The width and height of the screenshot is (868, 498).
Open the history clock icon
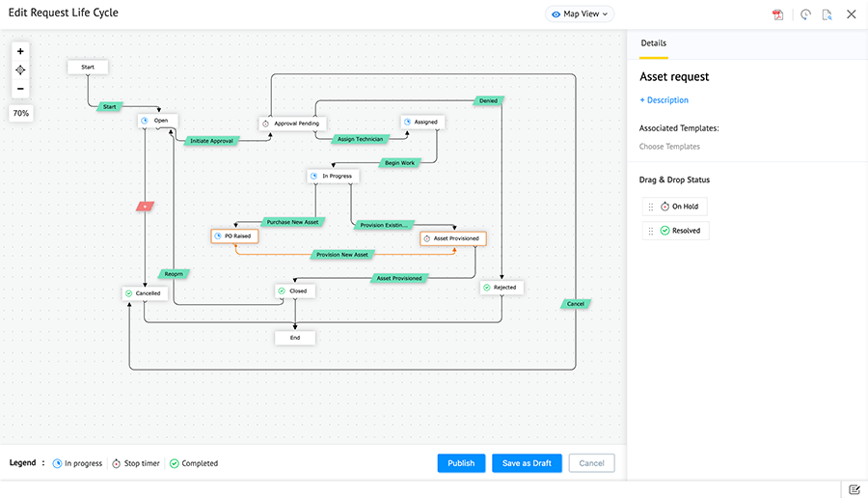[x=805, y=14]
